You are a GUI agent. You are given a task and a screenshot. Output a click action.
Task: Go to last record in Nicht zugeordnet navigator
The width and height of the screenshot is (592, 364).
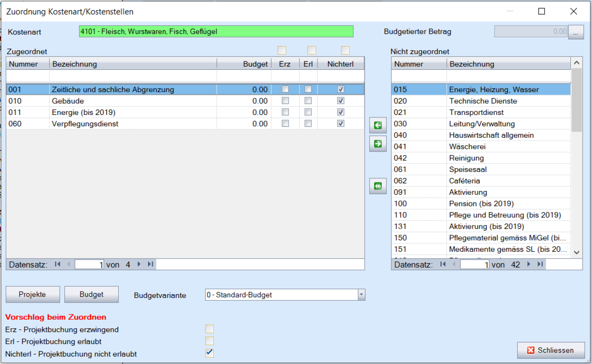coord(540,264)
